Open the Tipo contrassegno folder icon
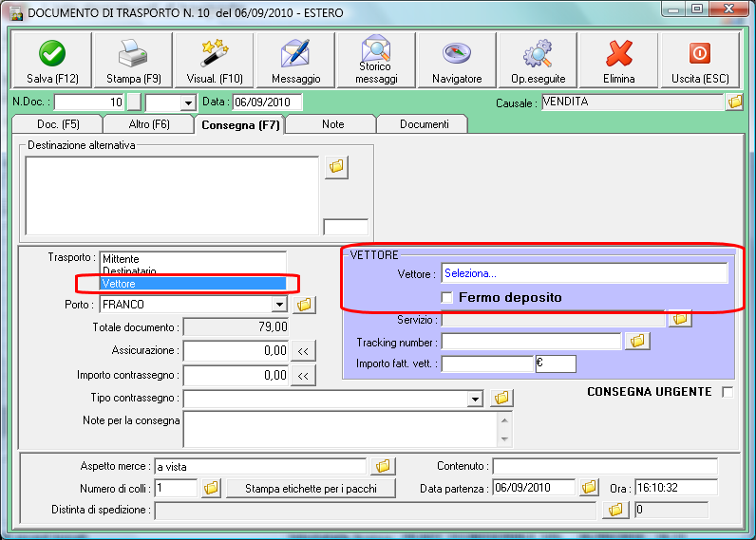Image resolution: width=756 pixels, height=540 pixels. pos(501,398)
